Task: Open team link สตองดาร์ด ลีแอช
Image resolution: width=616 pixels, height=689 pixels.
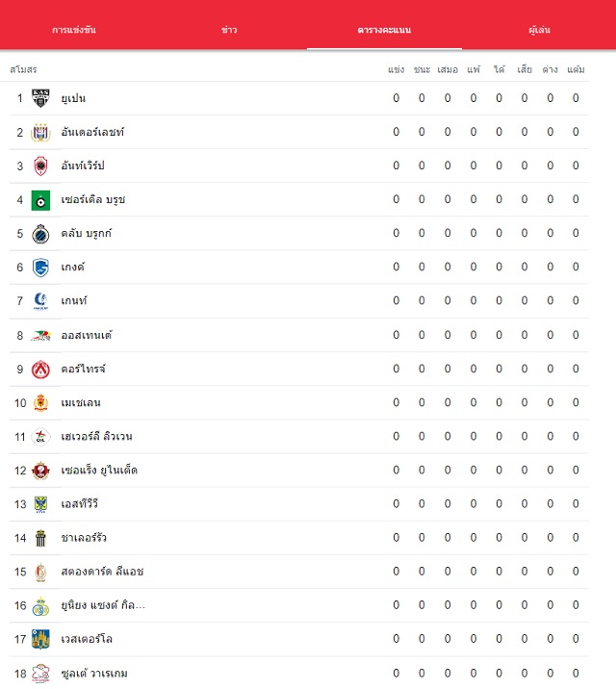Action: 102,572
